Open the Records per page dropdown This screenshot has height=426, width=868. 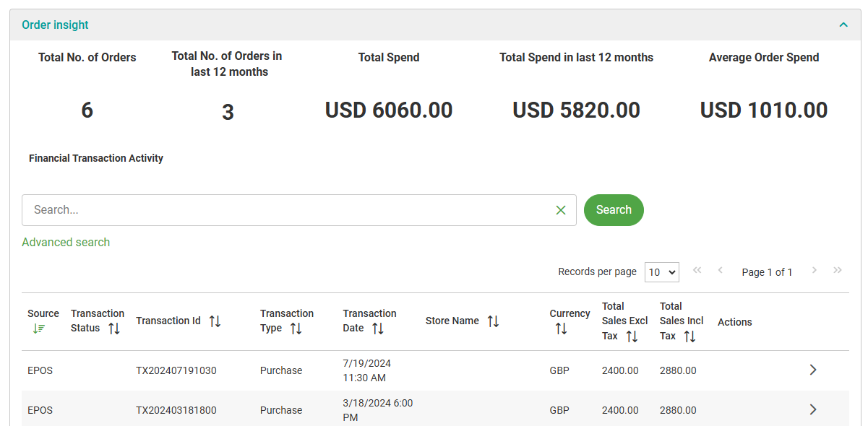pos(661,272)
